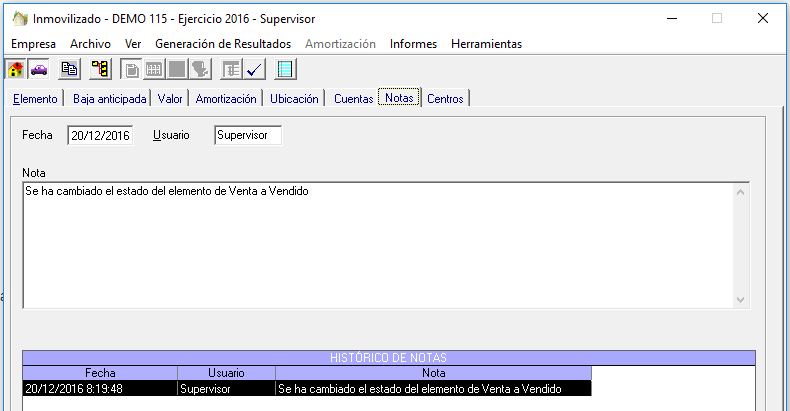Click the tree structure toolbar icon

click(x=100, y=69)
